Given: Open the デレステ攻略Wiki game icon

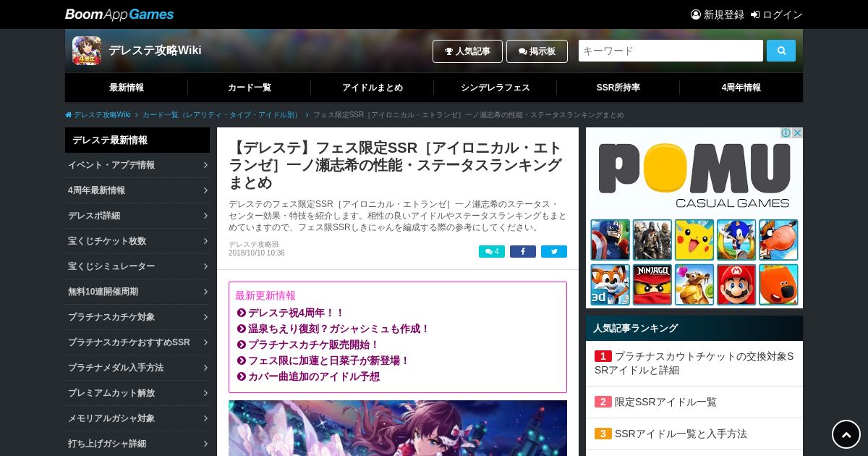Looking at the screenshot, I should (87, 51).
